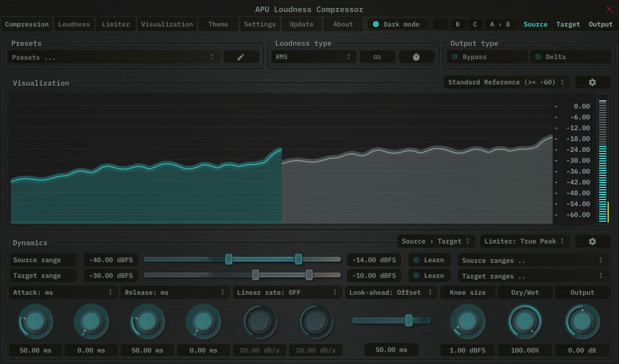
Task: Click the stopwatch icon under Loudness type
Action: click(416, 57)
